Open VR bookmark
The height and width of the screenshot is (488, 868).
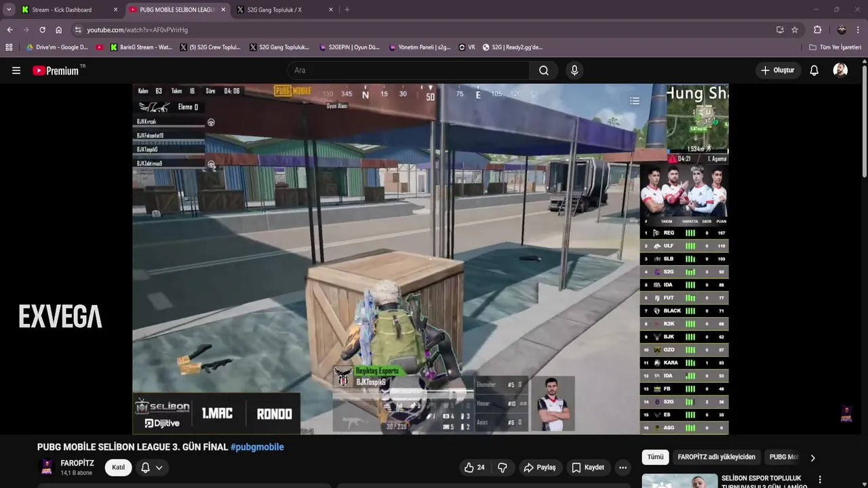(x=467, y=47)
